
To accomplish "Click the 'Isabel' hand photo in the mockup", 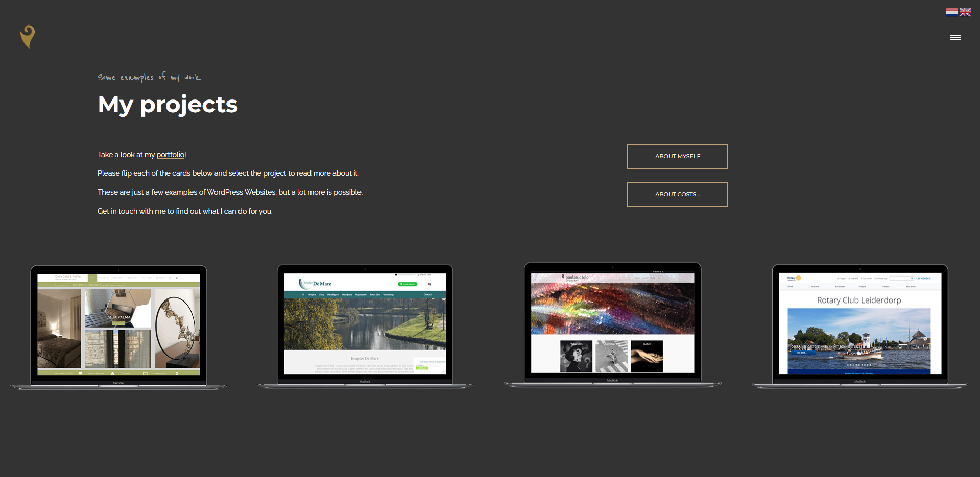I will 647,356.
